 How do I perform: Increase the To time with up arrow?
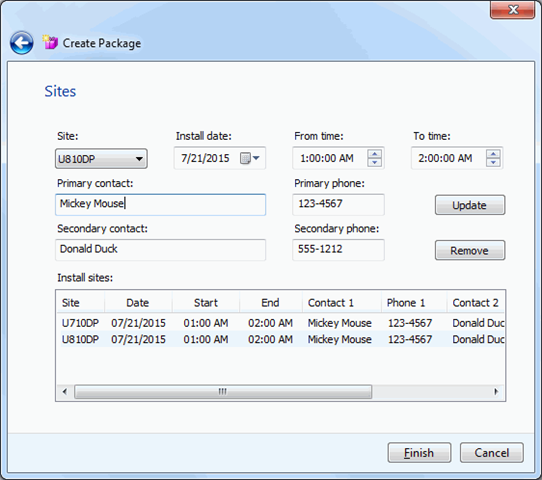493,154
